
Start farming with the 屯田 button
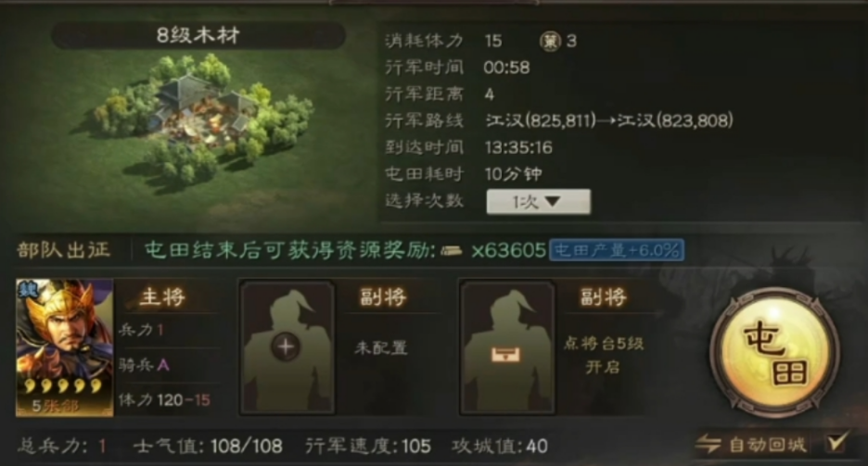click(775, 352)
